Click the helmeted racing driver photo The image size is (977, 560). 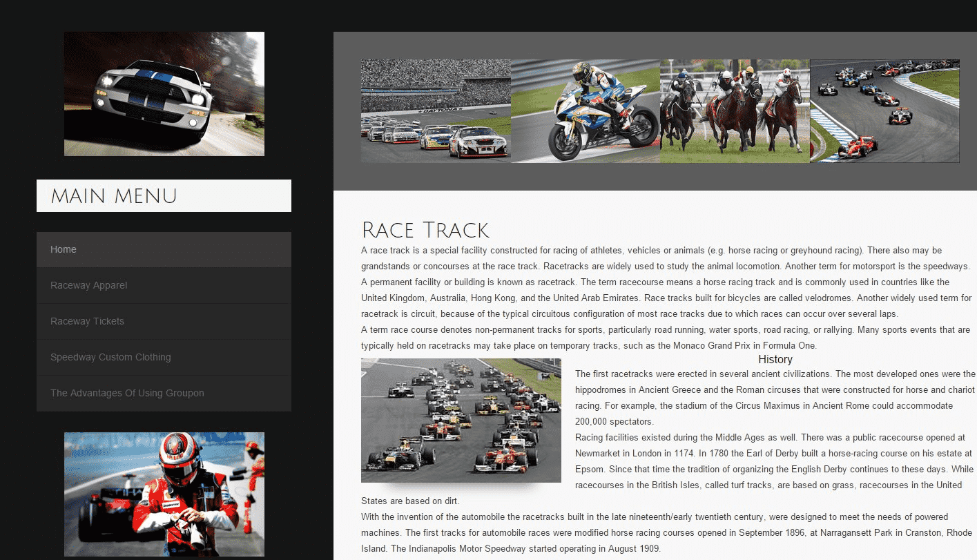coord(164,494)
